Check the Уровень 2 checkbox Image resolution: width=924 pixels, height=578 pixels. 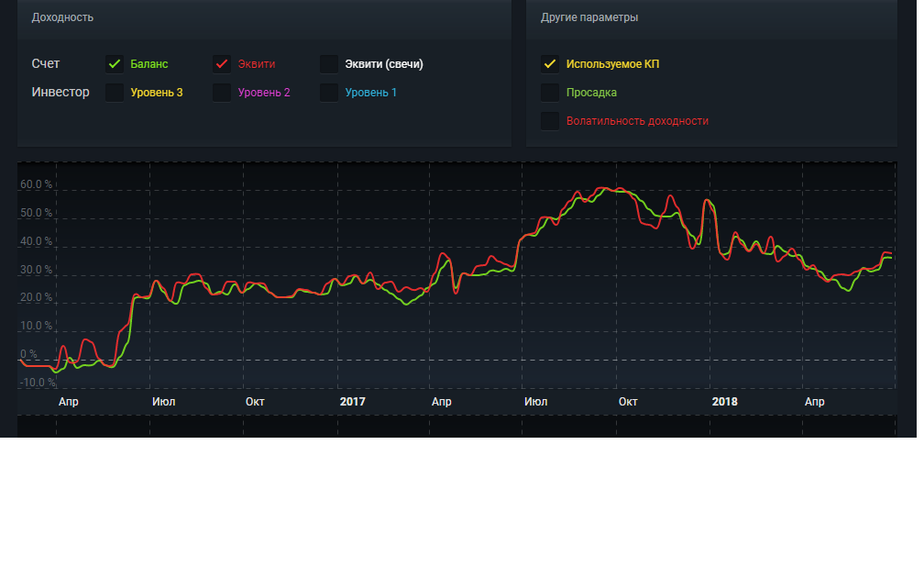pos(222,93)
